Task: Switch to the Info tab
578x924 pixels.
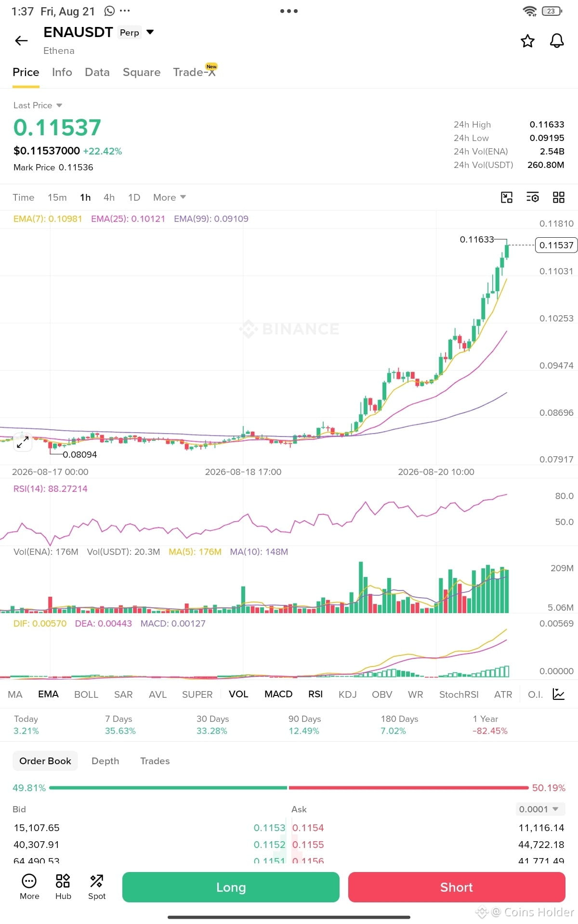Action: (x=62, y=72)
